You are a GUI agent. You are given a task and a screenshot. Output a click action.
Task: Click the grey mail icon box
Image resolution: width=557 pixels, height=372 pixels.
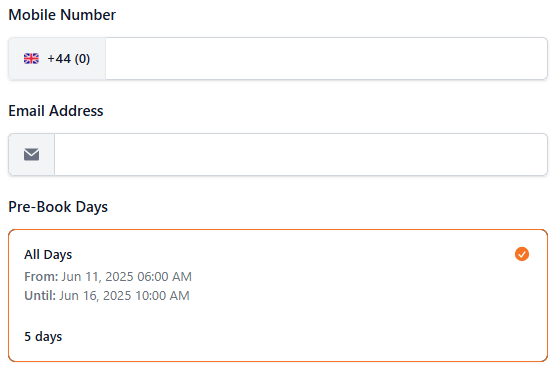tap(32, 155)
